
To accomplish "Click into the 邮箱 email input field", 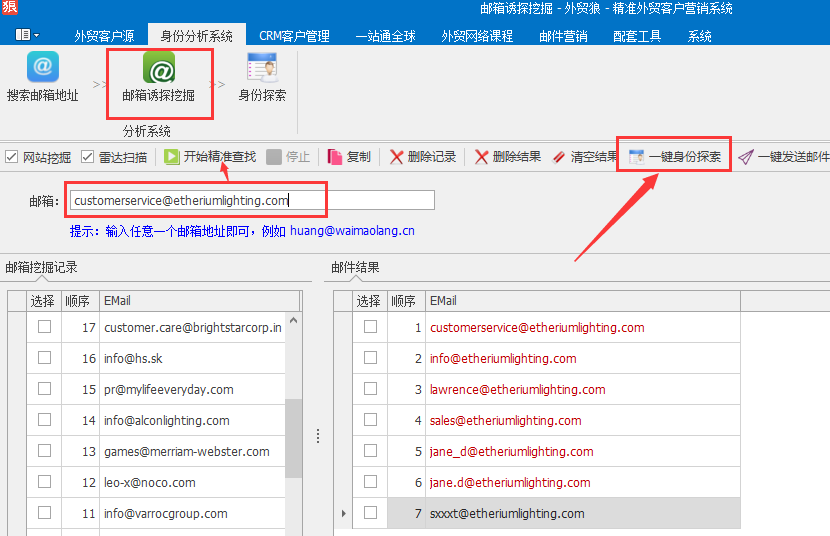I will [252, 200].
